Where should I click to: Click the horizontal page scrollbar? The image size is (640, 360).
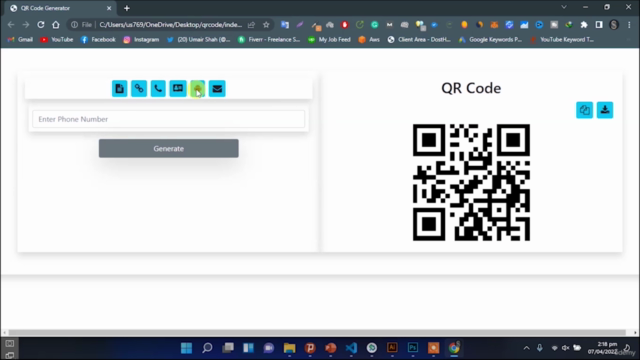coord(317,333)
